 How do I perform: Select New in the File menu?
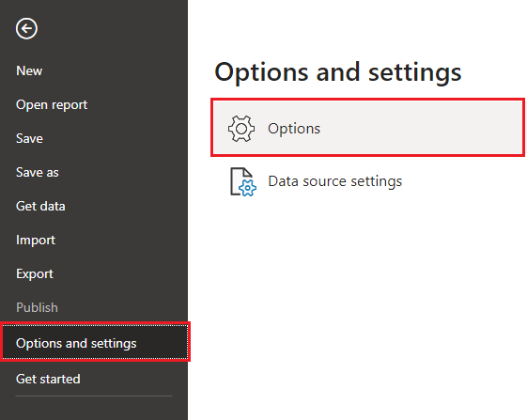(29, 71)
